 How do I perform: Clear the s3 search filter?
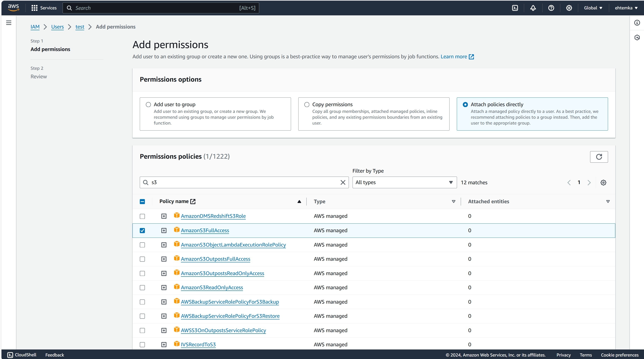coord(343,182)
